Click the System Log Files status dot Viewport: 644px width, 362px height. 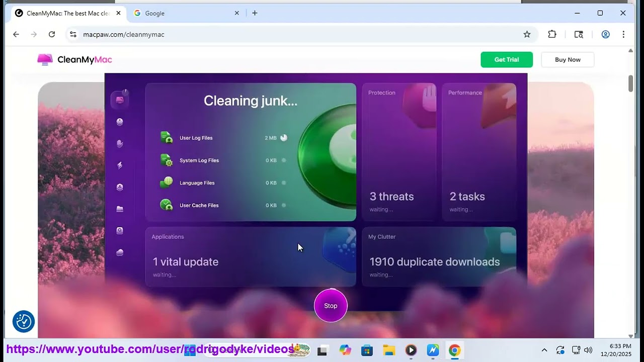[284, 160]
